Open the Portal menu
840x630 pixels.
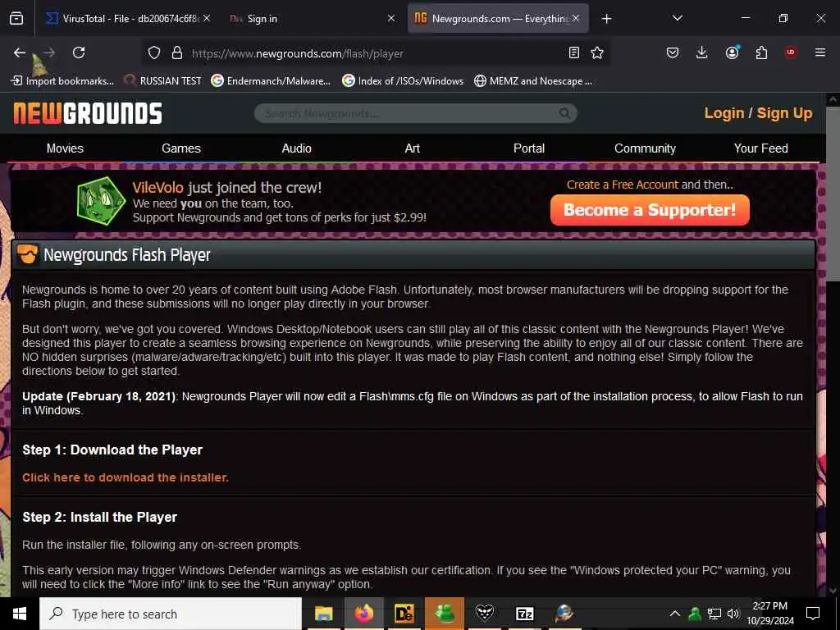529,148
